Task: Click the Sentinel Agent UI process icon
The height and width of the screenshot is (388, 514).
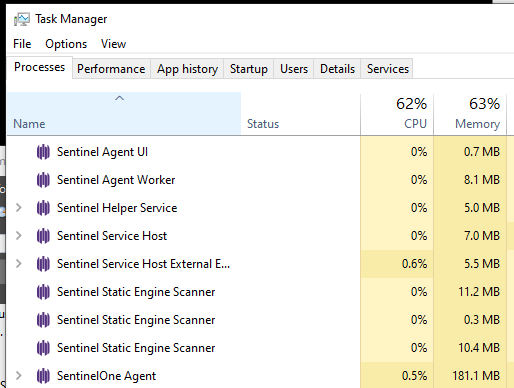Action: pyautogui.click(x=43, y=152)
